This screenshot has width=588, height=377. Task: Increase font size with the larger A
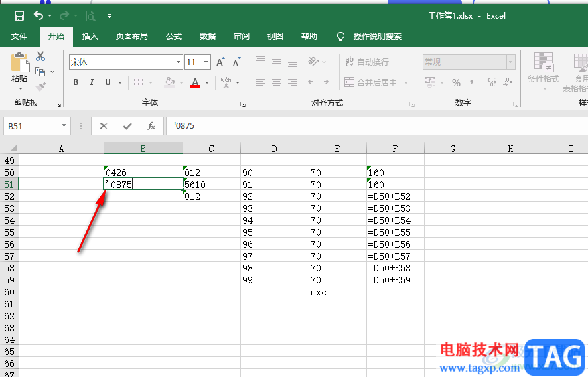coord(220,62)
